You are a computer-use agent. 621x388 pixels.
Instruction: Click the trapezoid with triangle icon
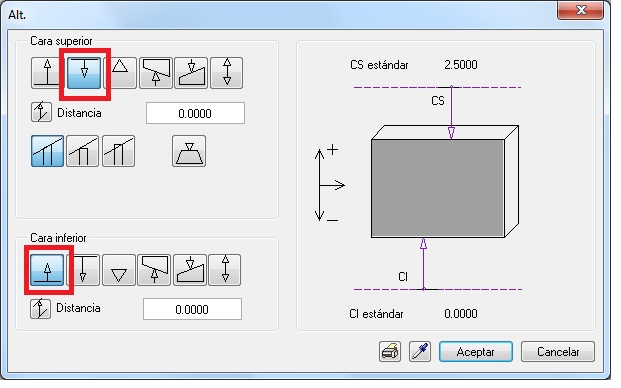pos(189,151)
